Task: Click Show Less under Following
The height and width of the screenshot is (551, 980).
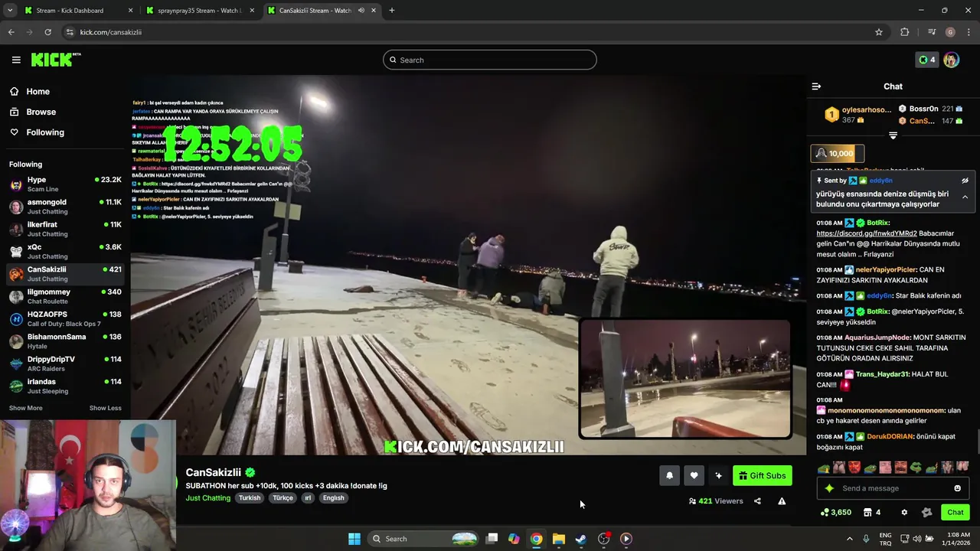Action: (105, 408)
